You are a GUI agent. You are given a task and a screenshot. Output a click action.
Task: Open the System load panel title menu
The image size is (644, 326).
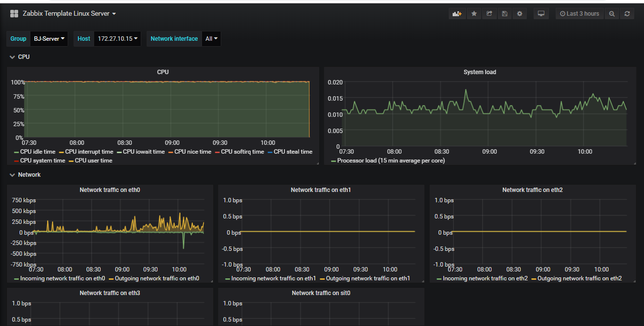[480, 72]
